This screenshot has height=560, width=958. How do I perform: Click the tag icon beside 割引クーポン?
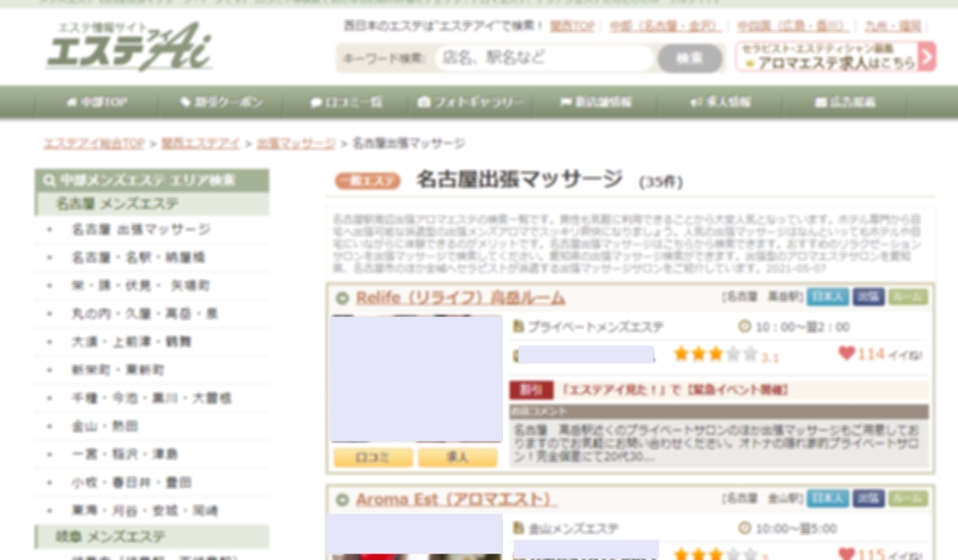(186, 102)
